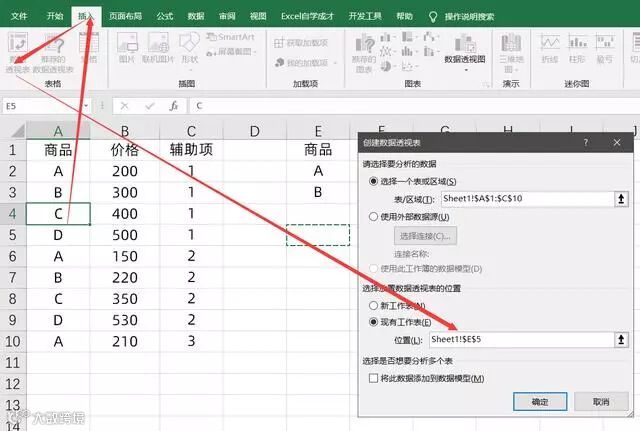Open the PivotTable (数据透视表) ribbon button
The height and width of the screenshot is (431, 640).
18,52
